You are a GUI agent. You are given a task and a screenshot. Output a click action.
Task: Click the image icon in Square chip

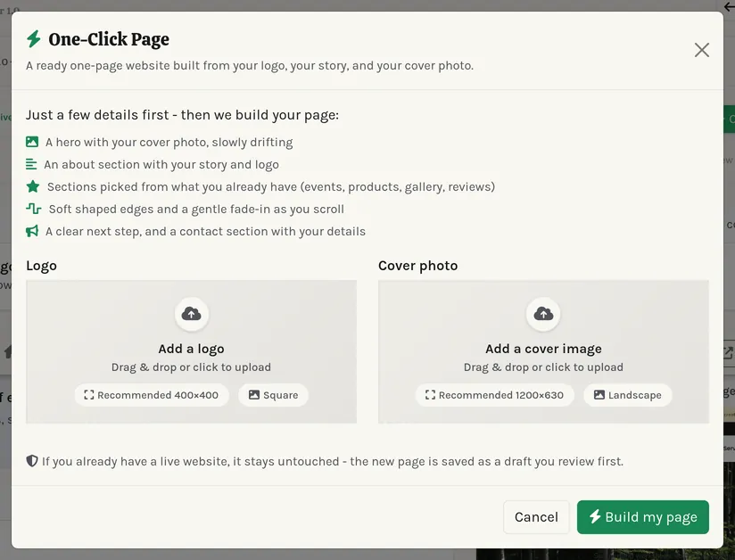(253, 394)
